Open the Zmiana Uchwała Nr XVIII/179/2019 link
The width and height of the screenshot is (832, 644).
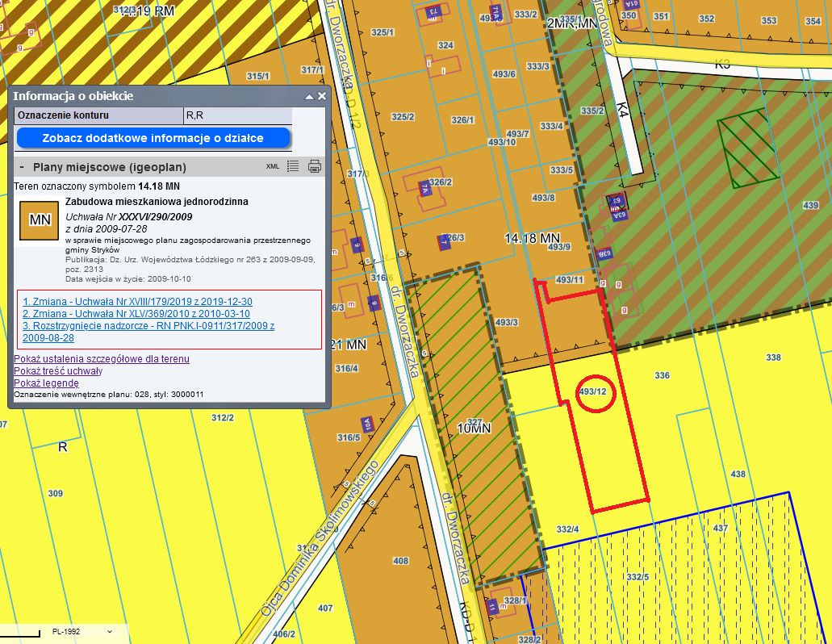(137, 301)
